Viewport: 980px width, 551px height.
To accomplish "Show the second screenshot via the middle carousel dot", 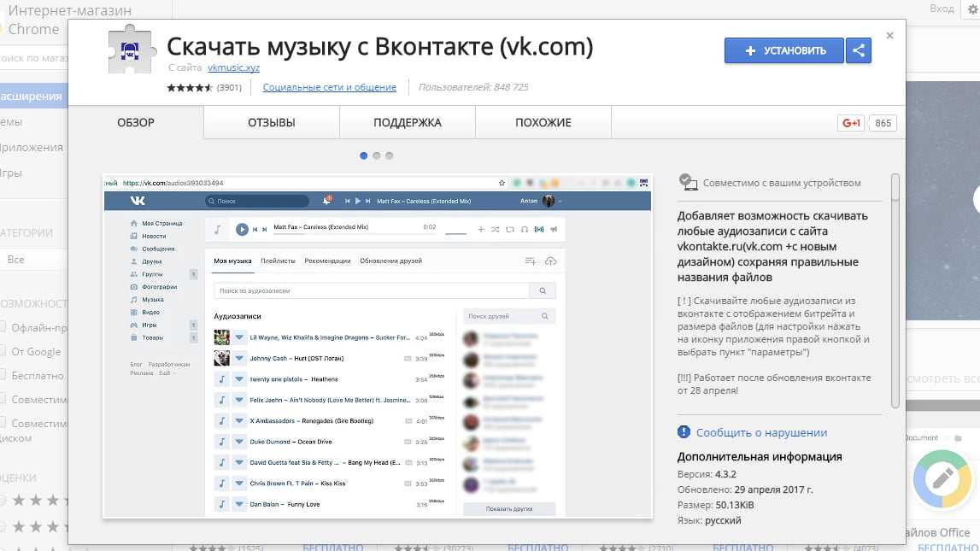I will click(x=376, y=155).
